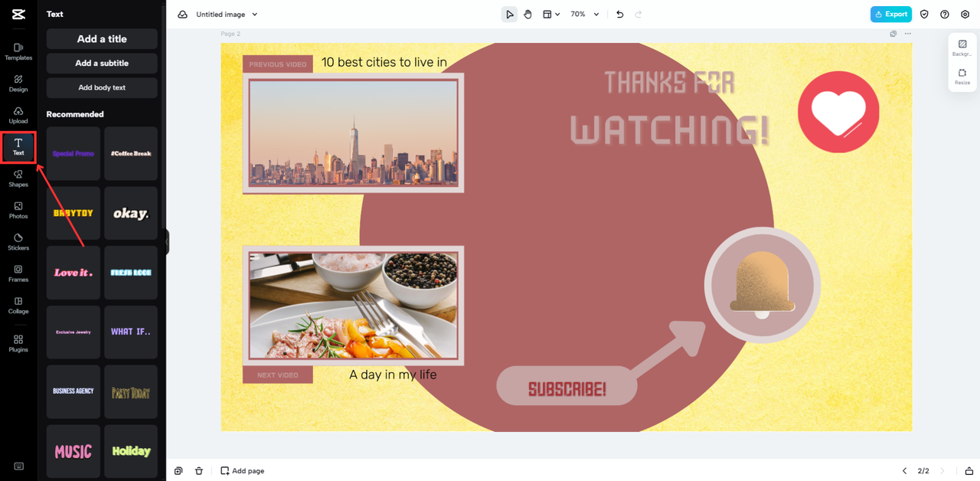Go to next page arrow
The image size is (980, 481).
coord(942,471)
